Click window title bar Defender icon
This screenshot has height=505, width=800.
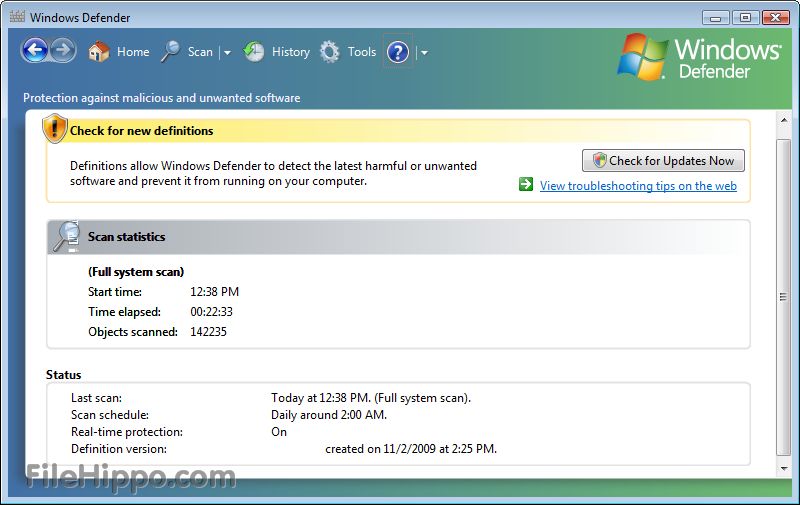[x=17, y=17]
